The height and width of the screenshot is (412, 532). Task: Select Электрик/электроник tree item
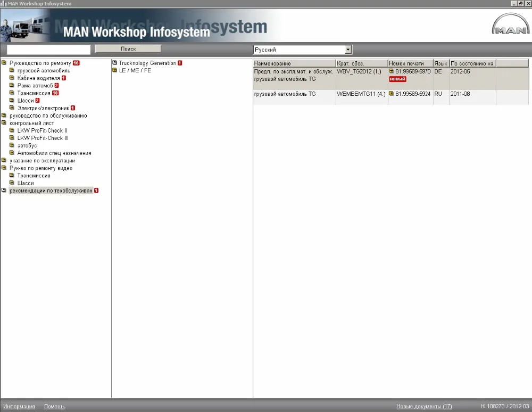(43, 108)
